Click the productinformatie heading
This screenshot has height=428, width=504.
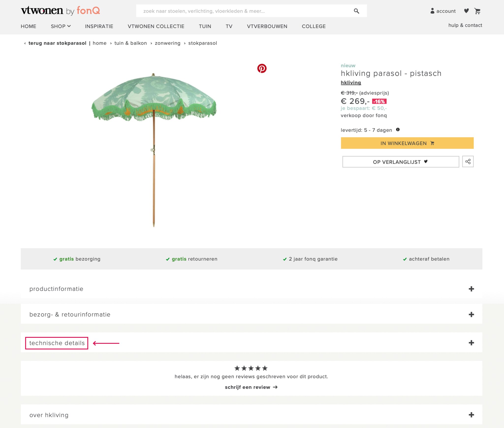pyautogui.click(x=56, y=289)
